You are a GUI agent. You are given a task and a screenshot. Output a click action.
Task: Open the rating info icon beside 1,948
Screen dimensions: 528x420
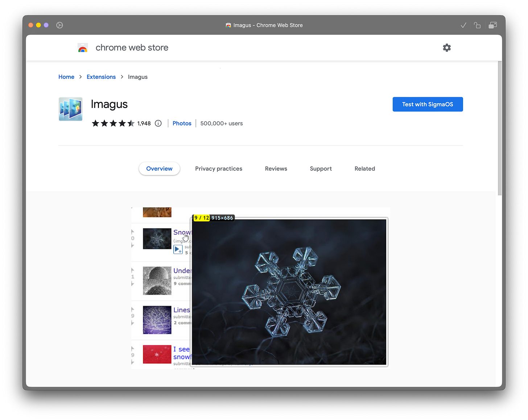(158, 123)
